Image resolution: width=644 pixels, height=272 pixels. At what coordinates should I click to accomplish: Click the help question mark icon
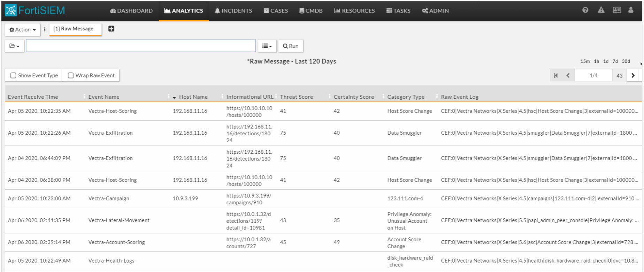point(585,10)
